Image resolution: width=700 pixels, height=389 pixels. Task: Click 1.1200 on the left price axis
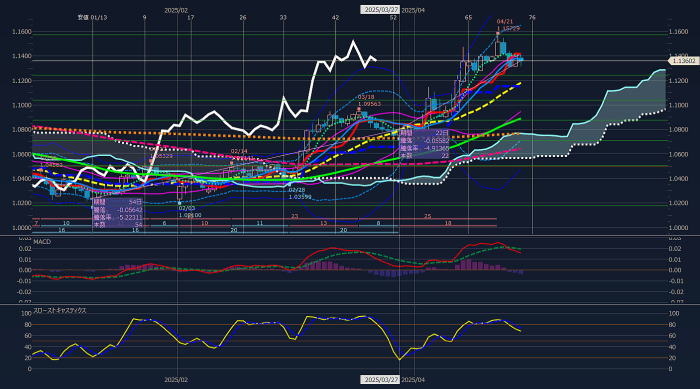(22, 81)
